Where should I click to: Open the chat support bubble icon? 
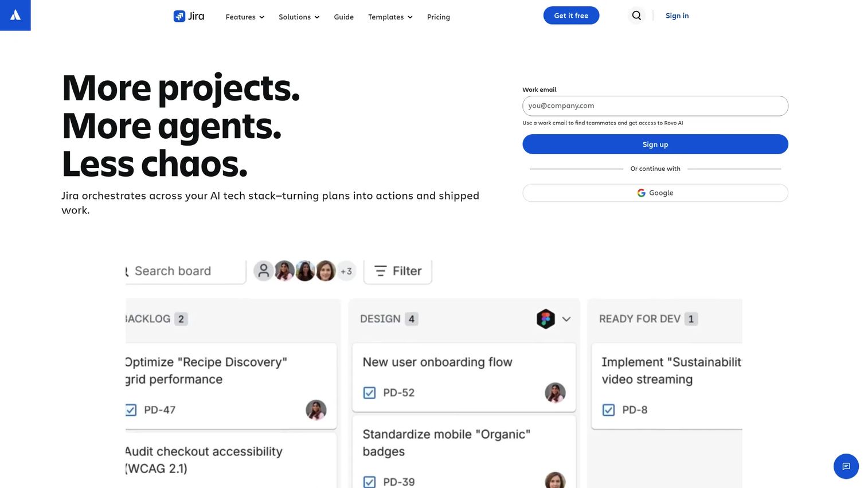[846, 466]
